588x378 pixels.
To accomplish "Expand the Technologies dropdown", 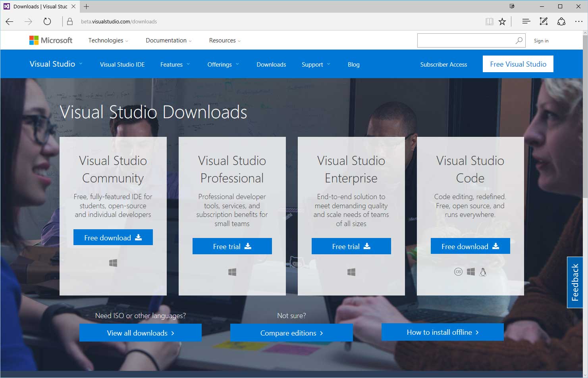I will (x=108, y=40).
